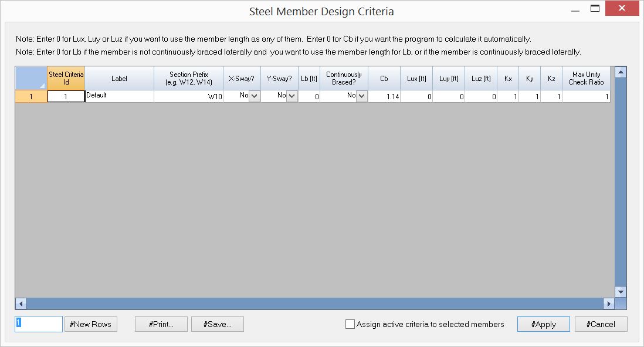Click the #Apply button
The height and width of the screenshot is (347, 644).
coord(543,324)
